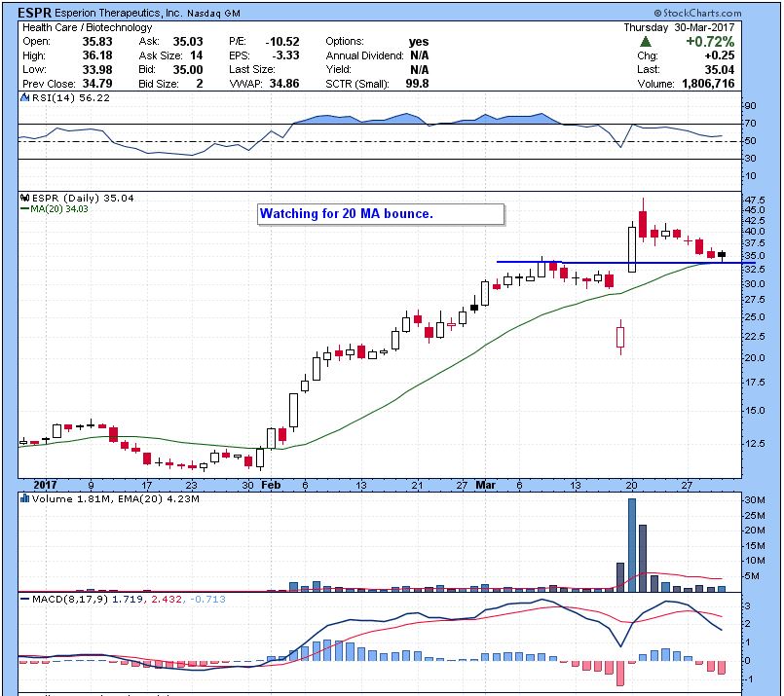Click the 47.5 price axis label
Image resolution: width=784 pixels, height=696 pixels.
click(x=755, y=200)
